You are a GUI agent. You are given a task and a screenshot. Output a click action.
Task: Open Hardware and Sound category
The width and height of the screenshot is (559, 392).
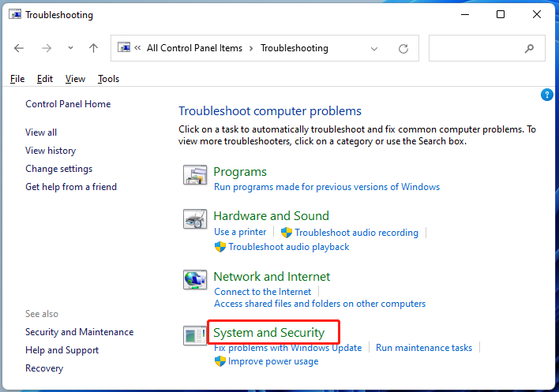pyautogui.click(x=272, y=216)
